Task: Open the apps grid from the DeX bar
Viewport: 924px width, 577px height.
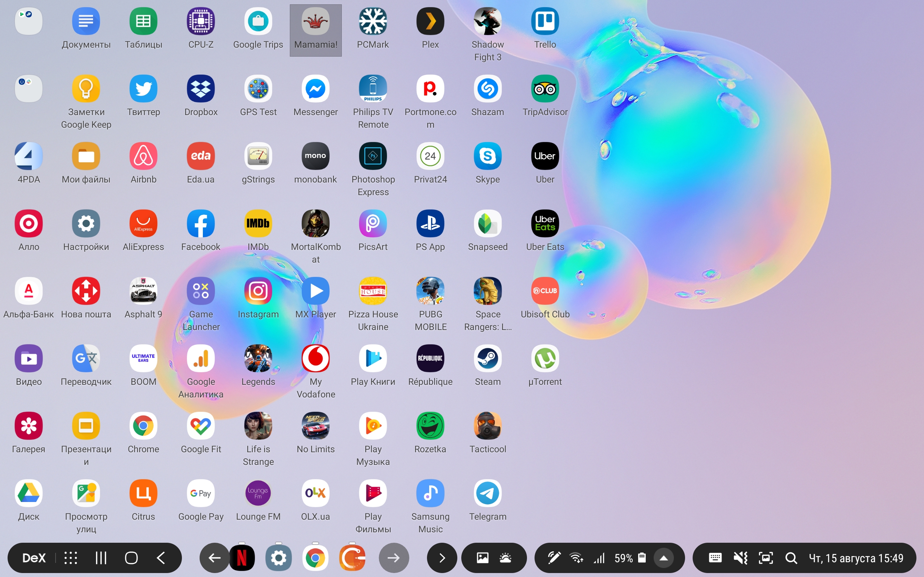Action: [x=71, y=558]
